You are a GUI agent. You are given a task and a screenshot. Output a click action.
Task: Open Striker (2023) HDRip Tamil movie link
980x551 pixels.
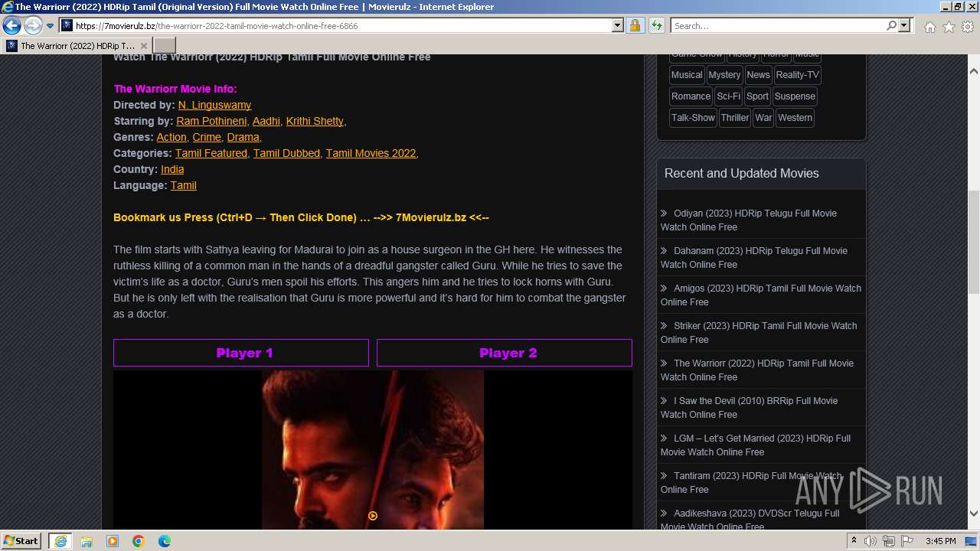(759, 333)
